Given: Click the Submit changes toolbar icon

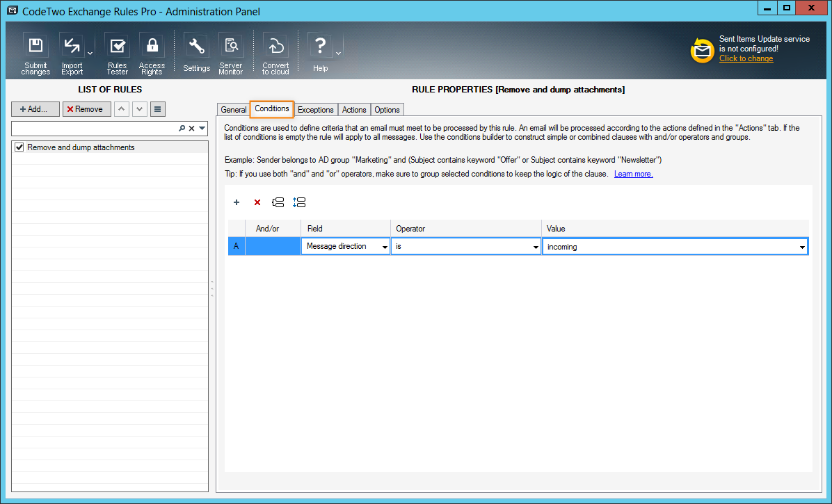Looking at the screenshot, I should coord(35,54).
